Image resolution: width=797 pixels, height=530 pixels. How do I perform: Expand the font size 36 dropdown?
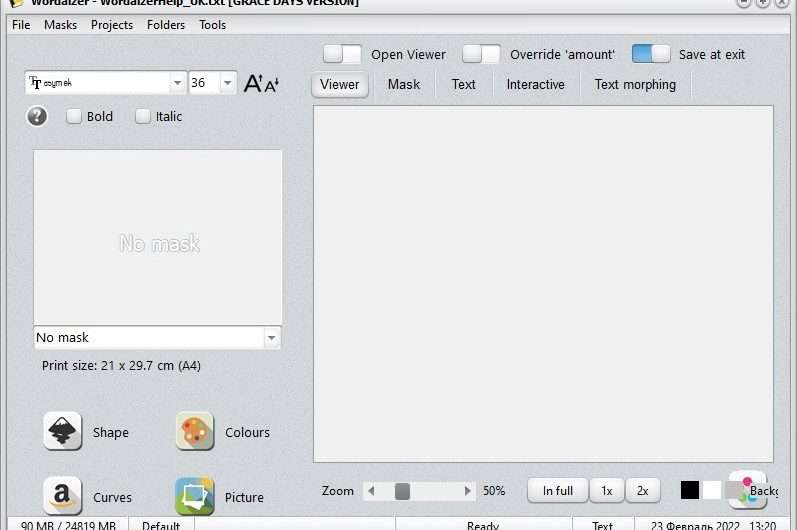point(228,83)
